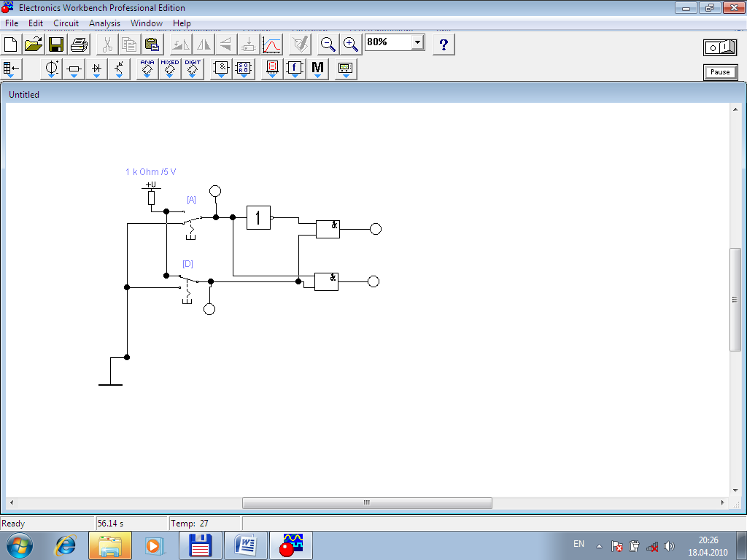Open the MIXED ICs parts bin
The height and width of the screenshot is (560, 747).
169,69
